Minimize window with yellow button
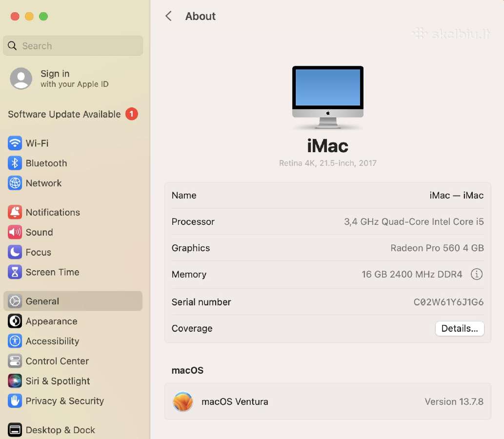Viewport: 504px width, 439px height. pos(29,16)
